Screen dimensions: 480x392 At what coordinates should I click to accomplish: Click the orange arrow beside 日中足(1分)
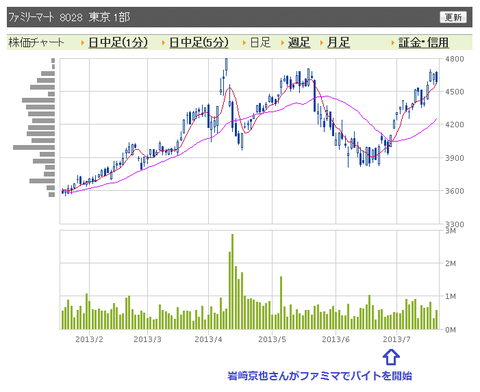(82, 43)
